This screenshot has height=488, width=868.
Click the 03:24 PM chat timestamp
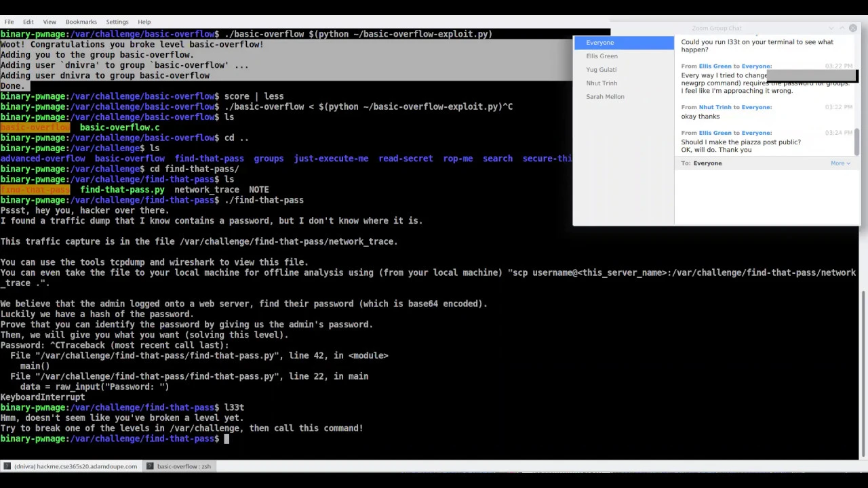(x=839, y=133)
